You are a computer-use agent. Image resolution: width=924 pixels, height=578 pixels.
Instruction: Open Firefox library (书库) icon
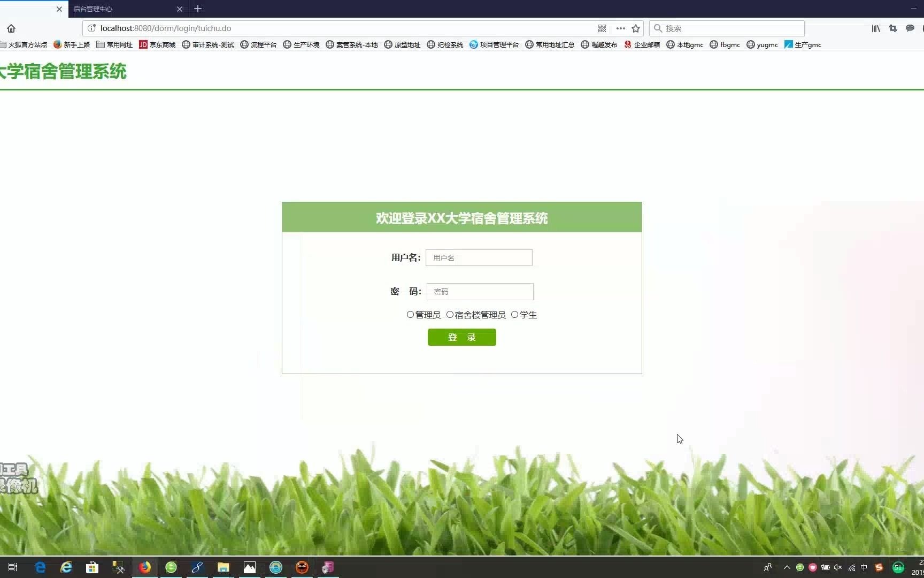pyautogui.click(x=875, y=28)
